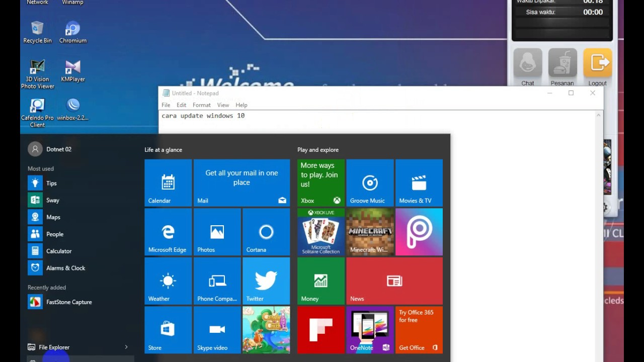Open Alarms & Clock app
Image resolution: width=644 pixels, height=362 pixels.
80,268
